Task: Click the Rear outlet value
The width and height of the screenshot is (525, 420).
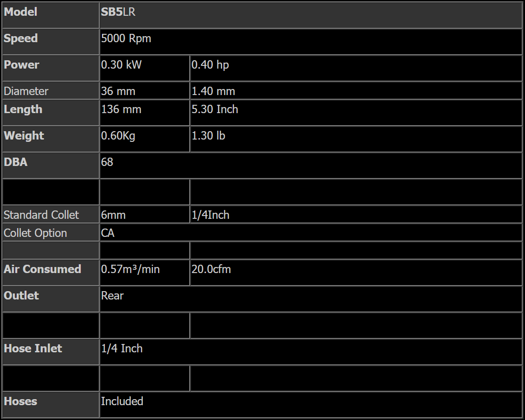Action: 112,295
